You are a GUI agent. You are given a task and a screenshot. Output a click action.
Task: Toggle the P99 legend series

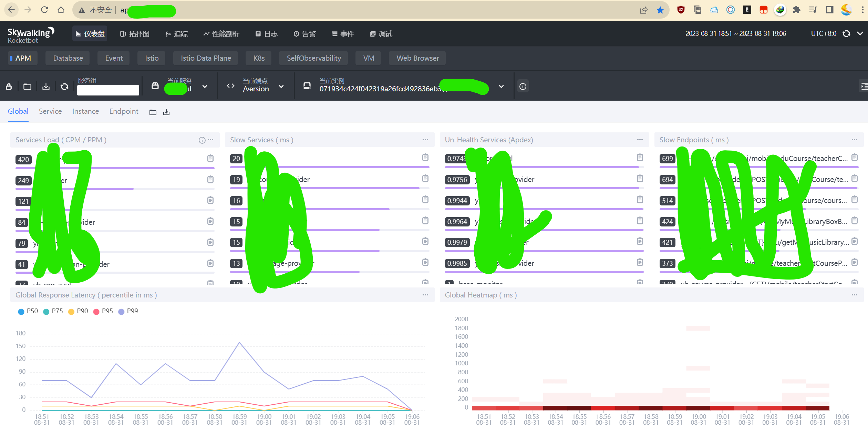(x=128, y=311)
